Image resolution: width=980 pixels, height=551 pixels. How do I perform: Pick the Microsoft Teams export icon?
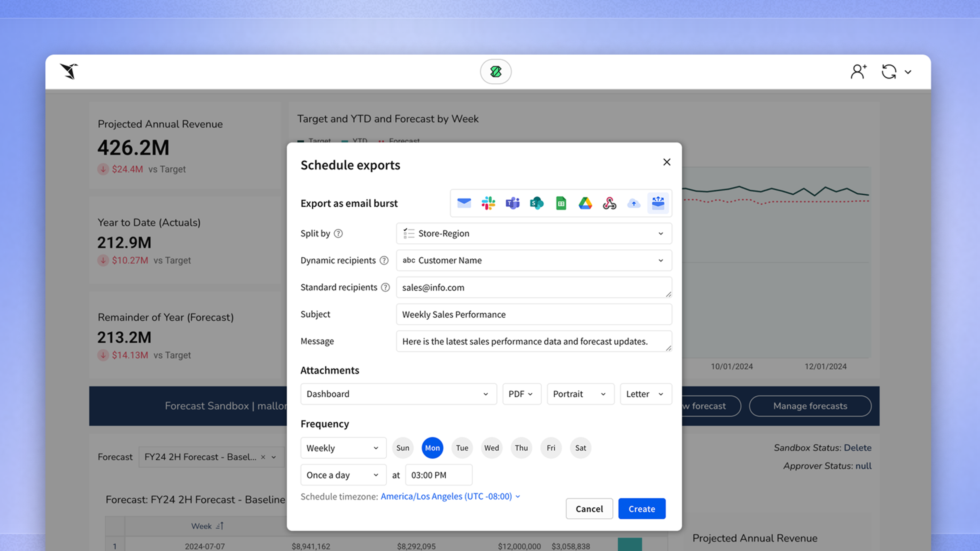[512, 203]
